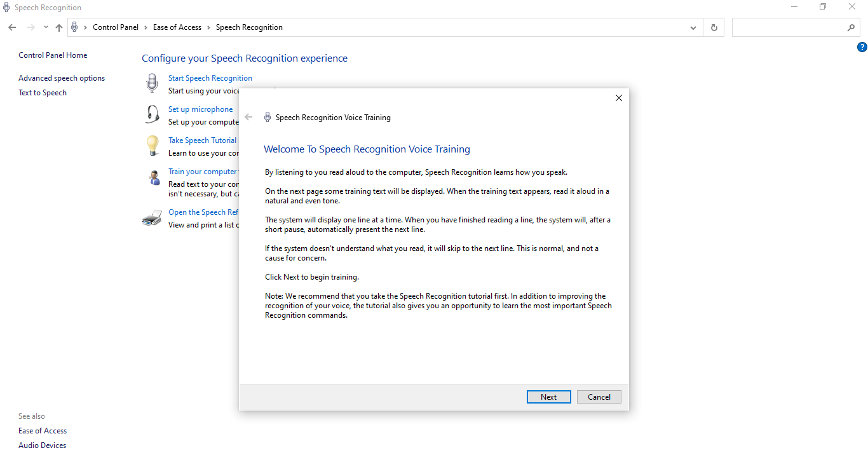Open Advanced speech options
Screen dimensions: 868x462
(62, 78)
